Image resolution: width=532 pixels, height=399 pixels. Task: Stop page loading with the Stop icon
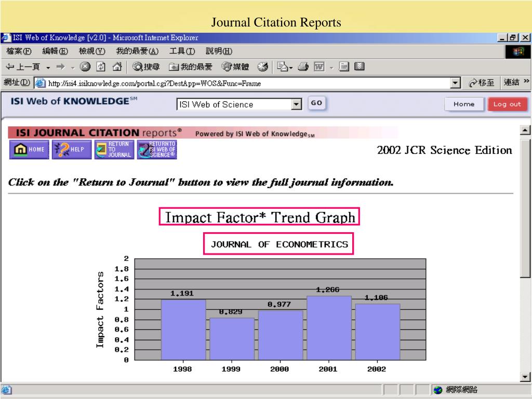click(x=85, y=66)
